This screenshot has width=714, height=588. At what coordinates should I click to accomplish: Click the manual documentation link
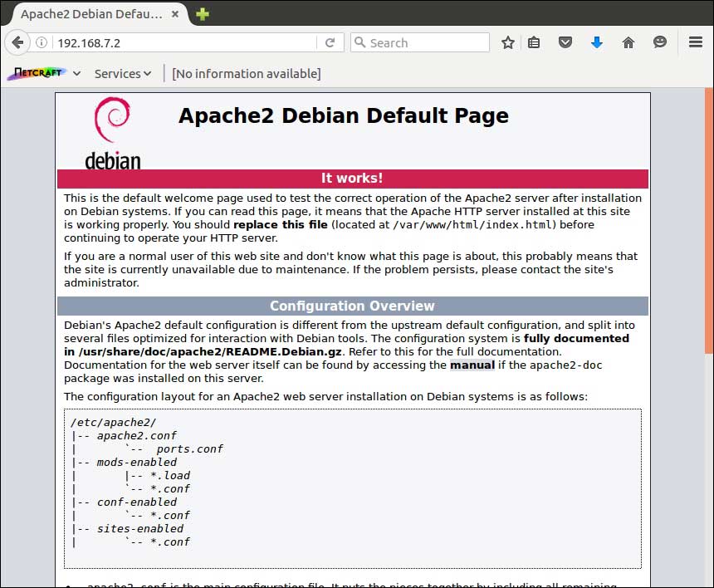472,365
